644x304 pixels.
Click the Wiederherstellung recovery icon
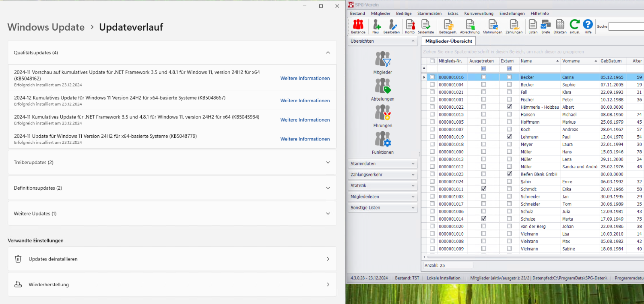[x=18, y=284]
